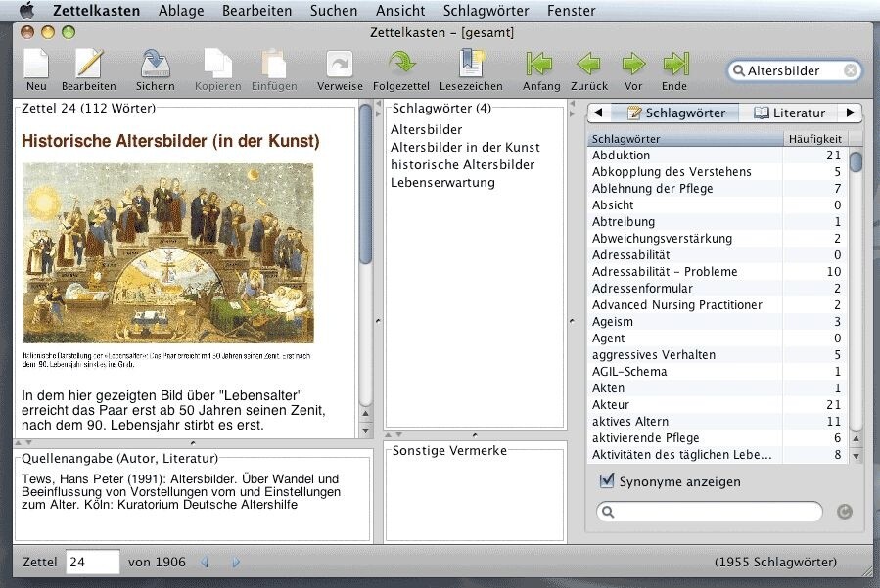
Task: Create a new Zettel with Neu icon
Action: click(36, 69)
